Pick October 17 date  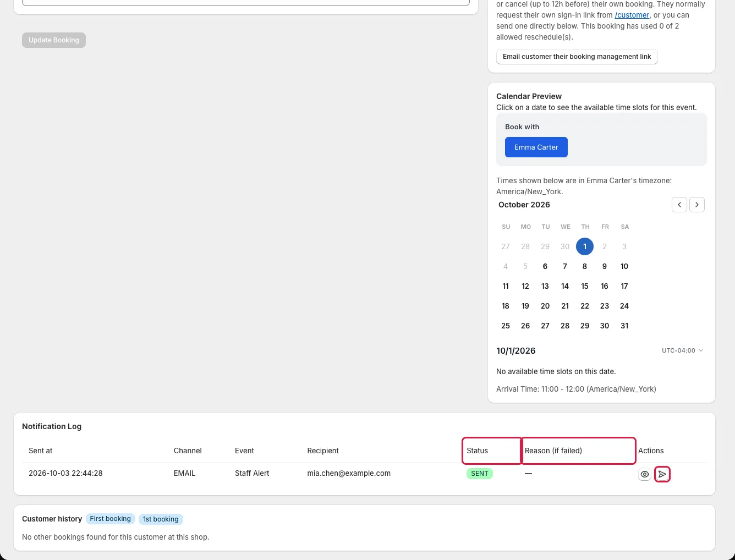tap(624, 286)
